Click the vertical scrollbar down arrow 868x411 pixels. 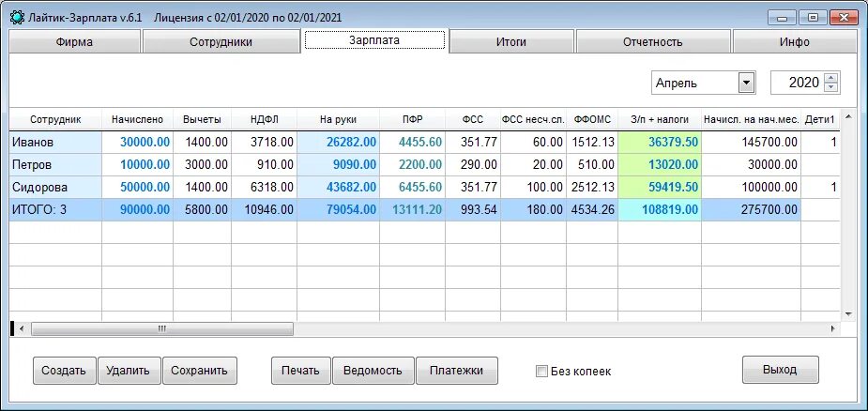847,313
